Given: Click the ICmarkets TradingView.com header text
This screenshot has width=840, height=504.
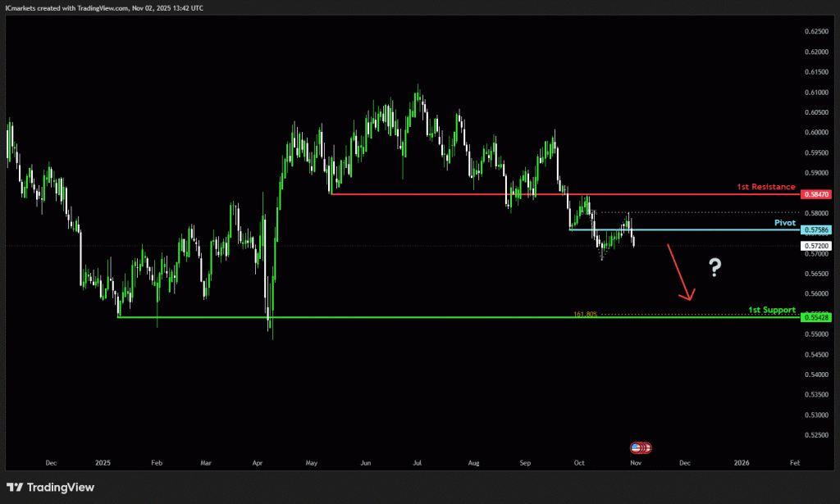Looking at the screenshot, I should 105,7.
